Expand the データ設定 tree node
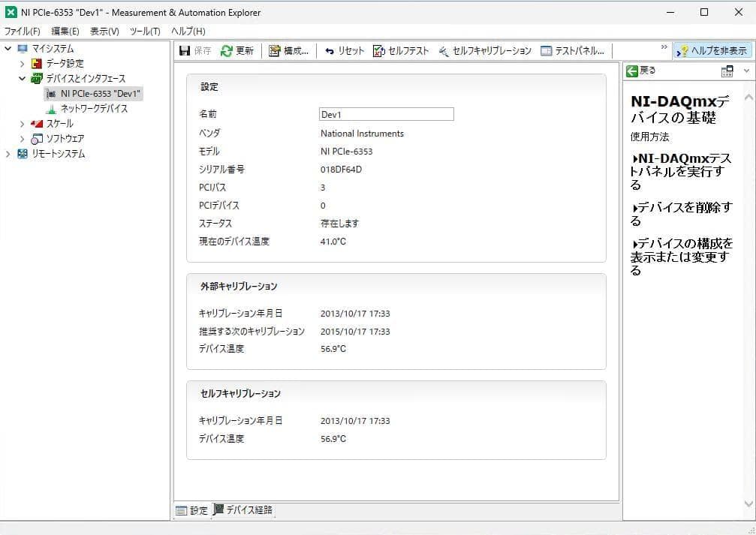 coord(23,64)
